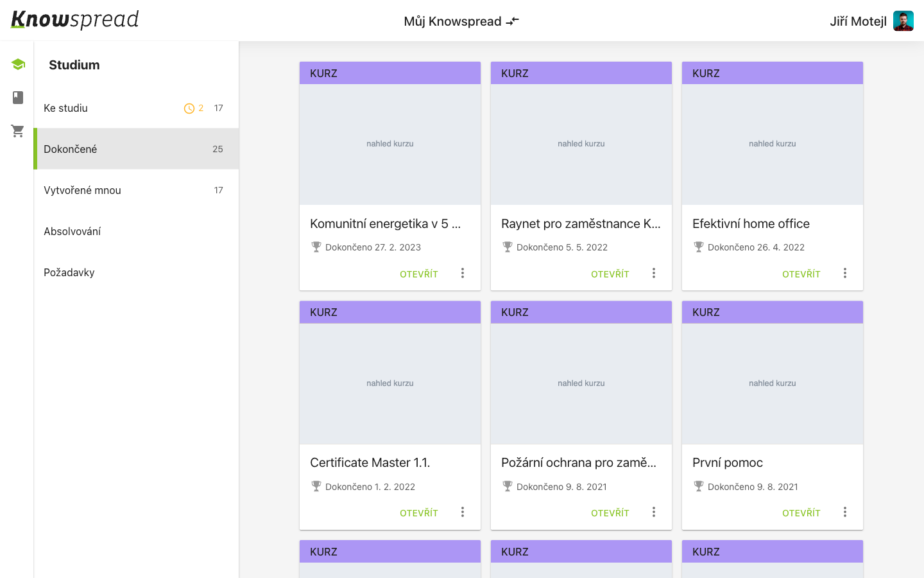
Task: Click the switch arrows icon beside Můj Knowspread
Action: click(512, 21)
